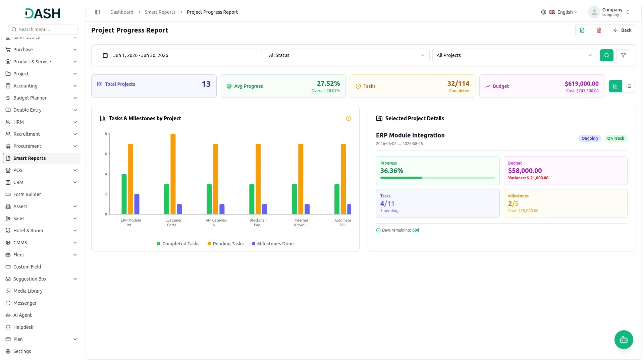This screenshot has width=644, height=362.
Task: Click the Budget $619,000.00 summary card
Action: 542,86
